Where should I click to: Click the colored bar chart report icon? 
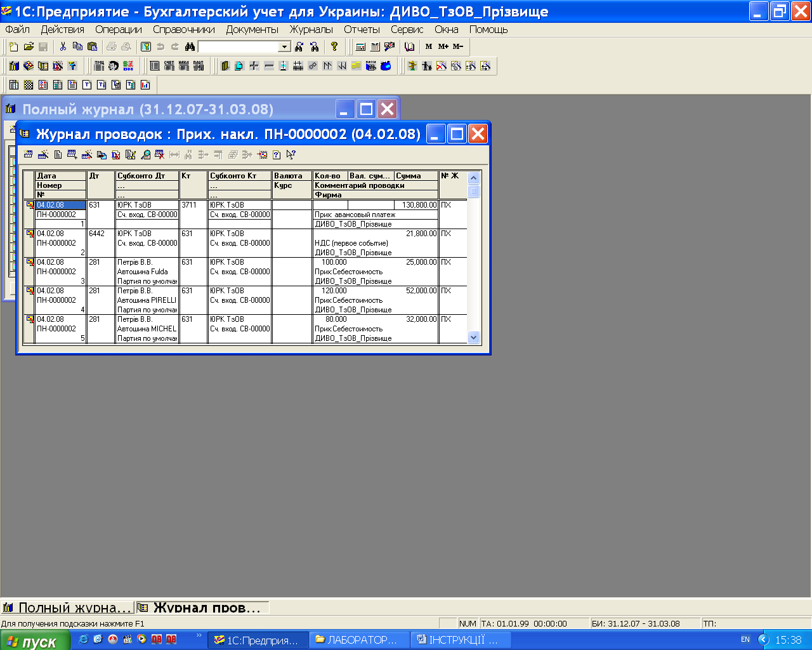tap(145, 84)
